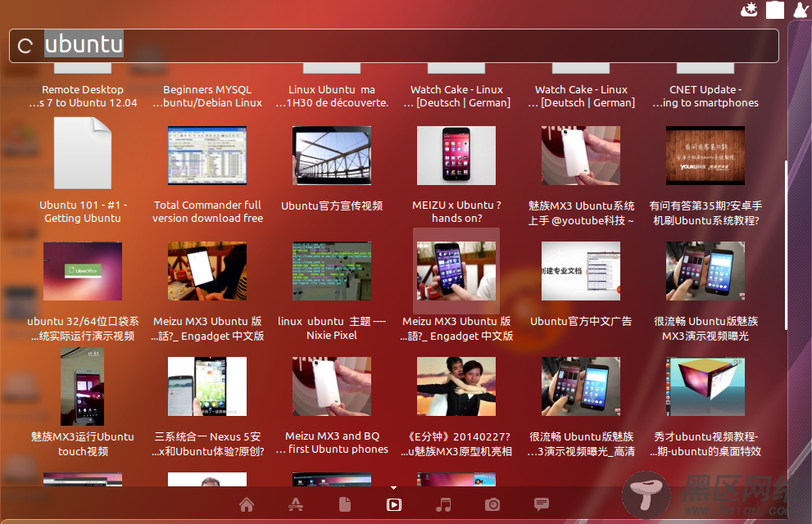812x524 pixels.
Task: Open the weather indicator in top panel
Action: (x=749, y=9)
